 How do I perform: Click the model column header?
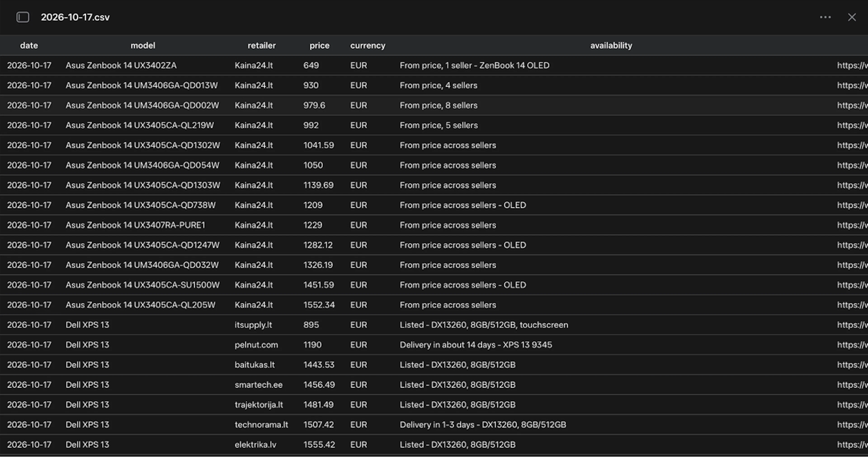pos(143,45)
